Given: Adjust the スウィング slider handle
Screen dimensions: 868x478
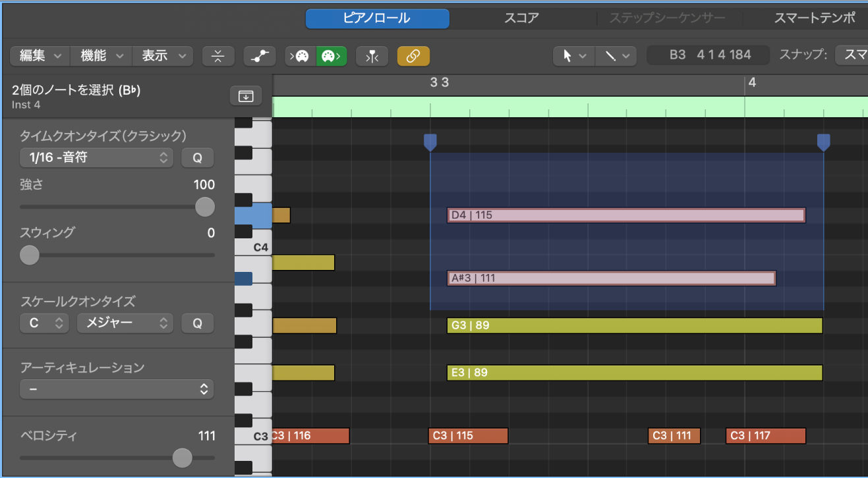Looking at the screenshot, I should [30, 254].
